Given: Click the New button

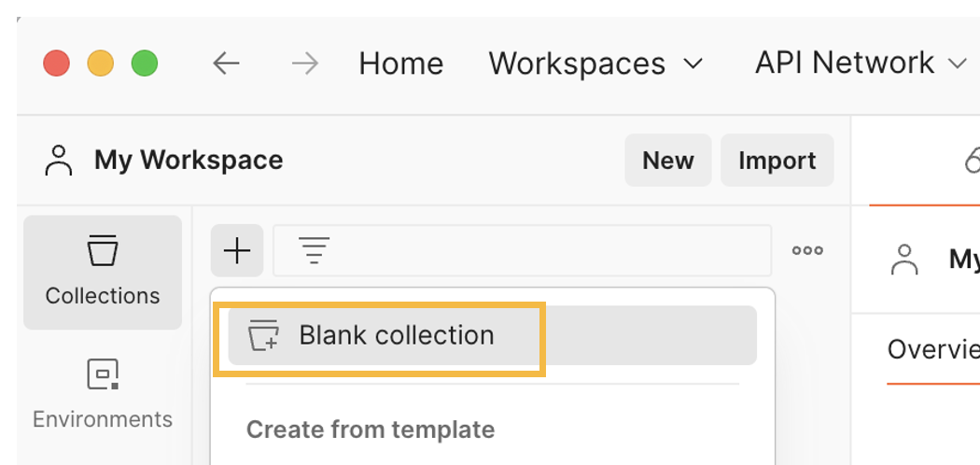Looking at the screenshot, I should click(667, 161).
